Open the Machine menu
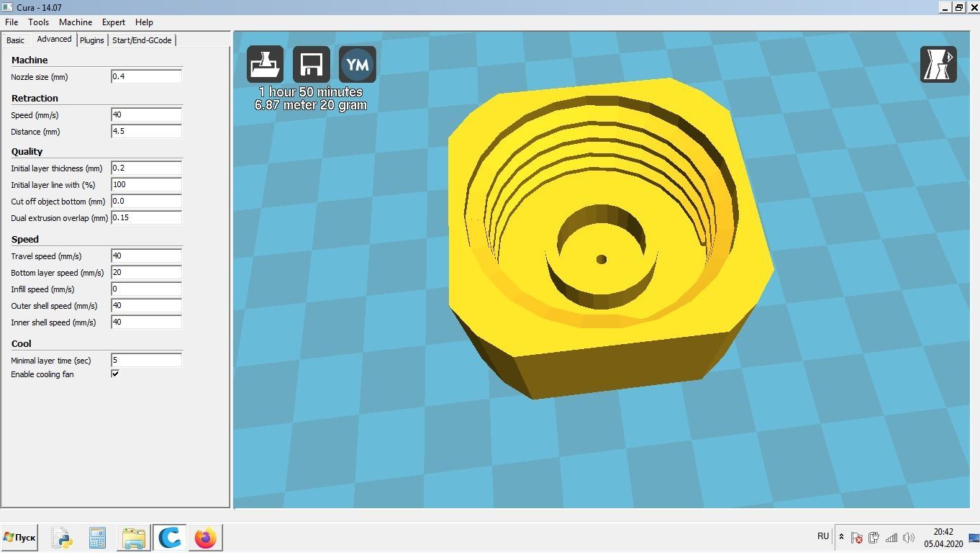980x560 pixels. [76, 22]
